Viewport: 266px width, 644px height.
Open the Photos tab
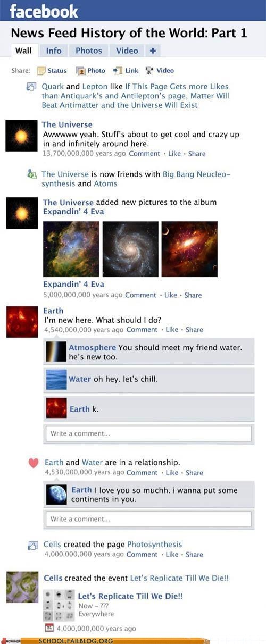point(89,51)
